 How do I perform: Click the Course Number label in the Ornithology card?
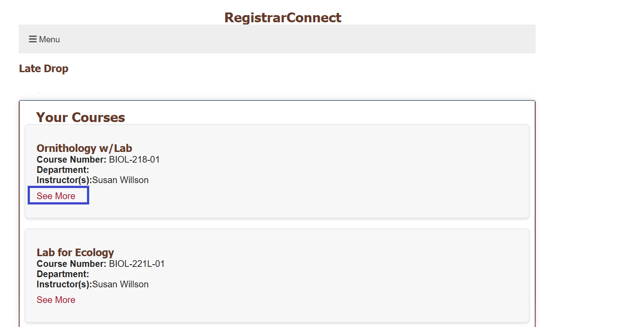pos(71,159)
